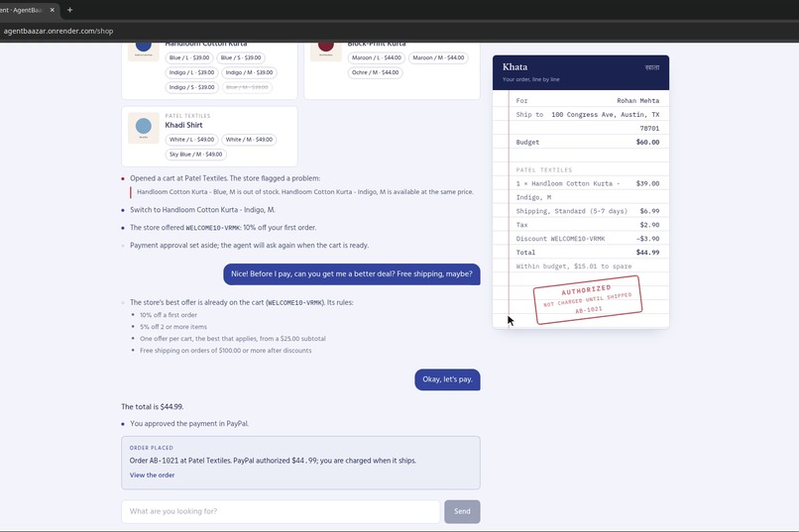Viewport: 799px width, 532px height.
Task: Click the Handloom Cotton Kurta blue thumbnail
Action: click(143, 52)
